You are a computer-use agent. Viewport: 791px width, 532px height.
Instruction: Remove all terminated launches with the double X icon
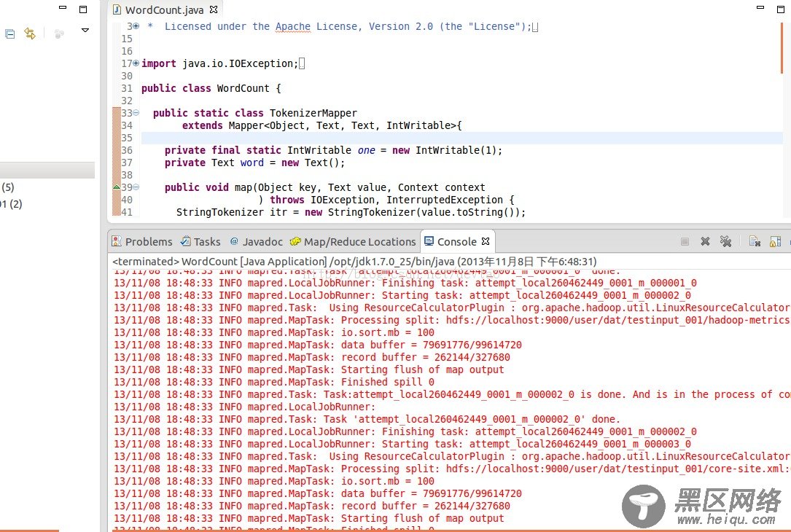point(726,241)
